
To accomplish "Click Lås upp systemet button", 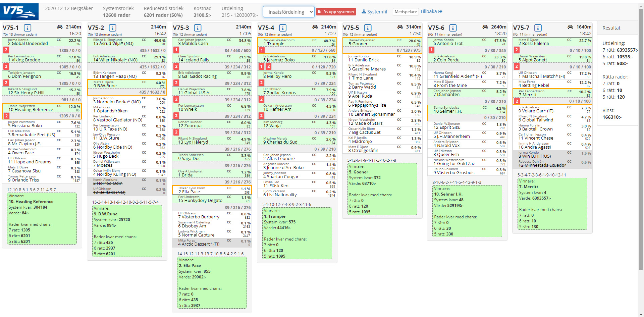I will [336, 12].
